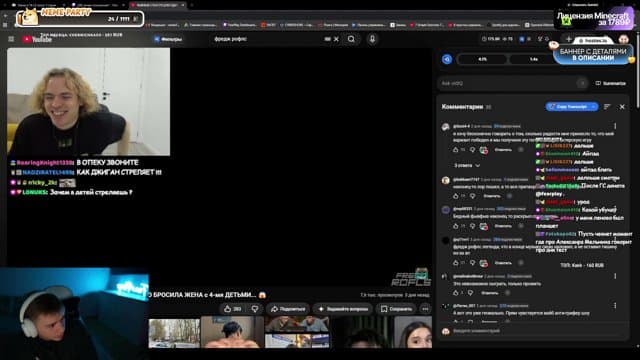Viewport: 640px width, 360px height.
Task: Open the street scene video thumbnail
Action: point(174,333)
